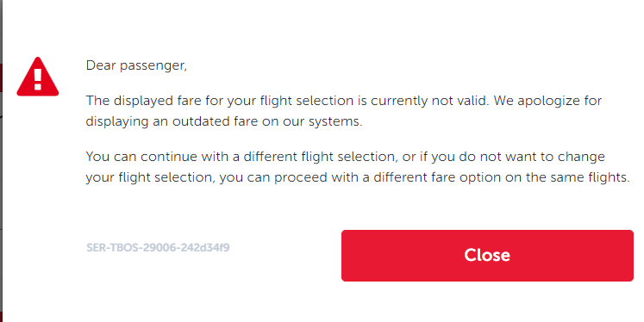Screen dimensions: 644x322
Task: Click the word "Close" on the red button
Action: tap(487, 255)
